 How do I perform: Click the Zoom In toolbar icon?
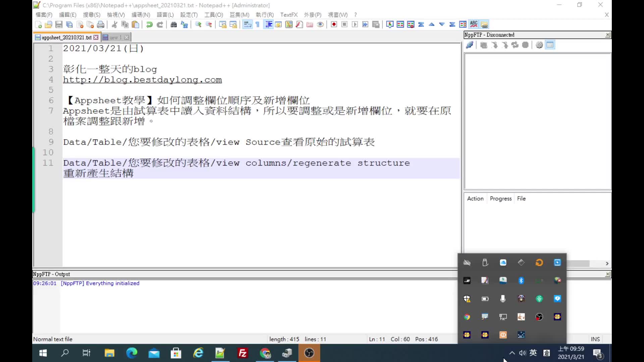198,24
